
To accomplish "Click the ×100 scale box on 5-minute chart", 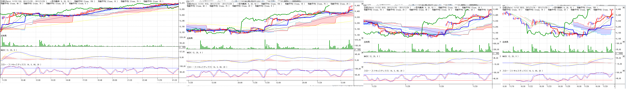I will [x=182, y=47].
